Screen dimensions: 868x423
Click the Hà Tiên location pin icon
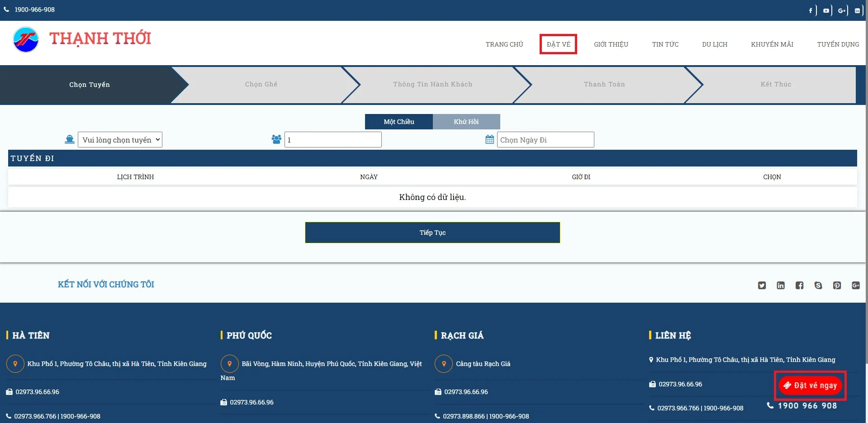click(x=15, y=364)
